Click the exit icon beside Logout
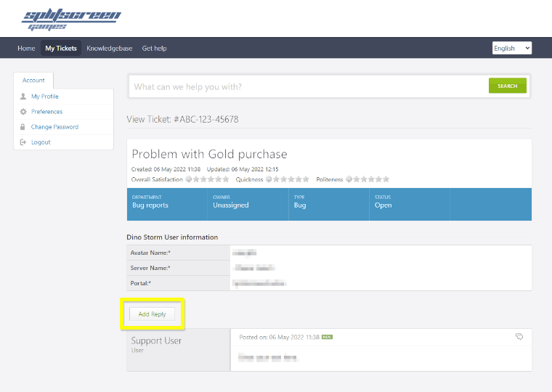 point(23,142)
